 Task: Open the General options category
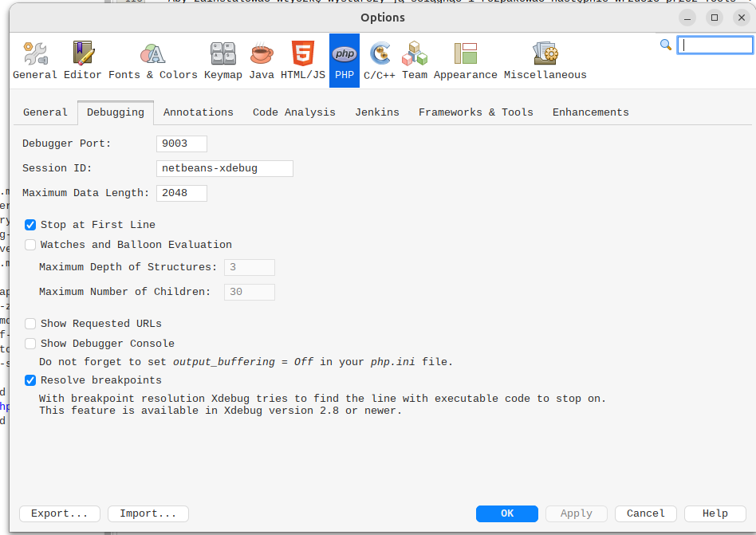pyautogui.click(x=35, y=61)
